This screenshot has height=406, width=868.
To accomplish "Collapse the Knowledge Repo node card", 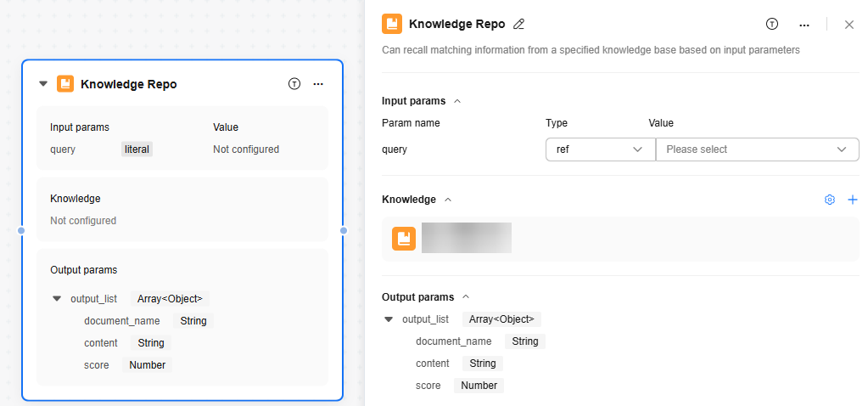I will 43,84.
